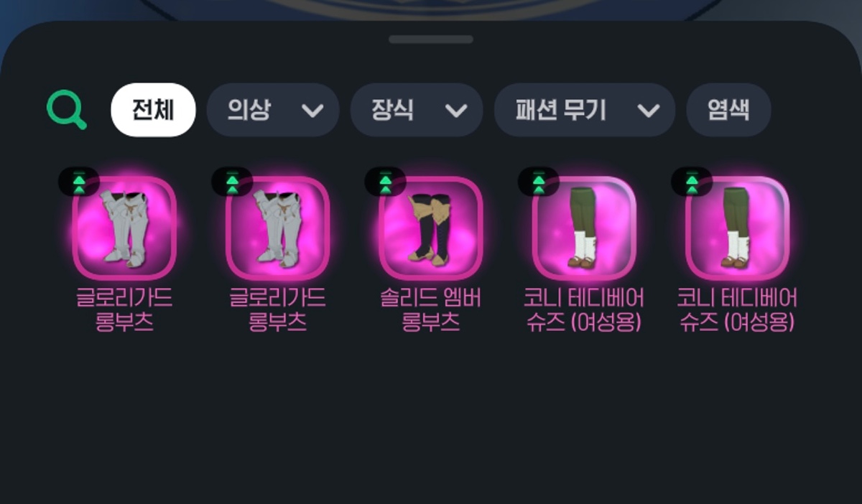Select the first 코니 테디베어 슈즈 item icon
This screenshot has width=862, height=504.
tap(583, 228)
